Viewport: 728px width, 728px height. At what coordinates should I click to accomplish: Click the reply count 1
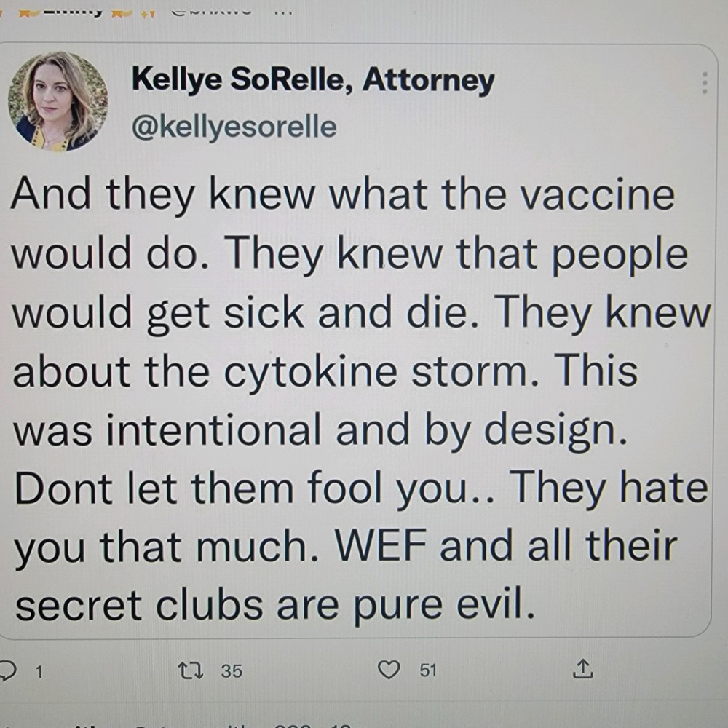point(39,671)
